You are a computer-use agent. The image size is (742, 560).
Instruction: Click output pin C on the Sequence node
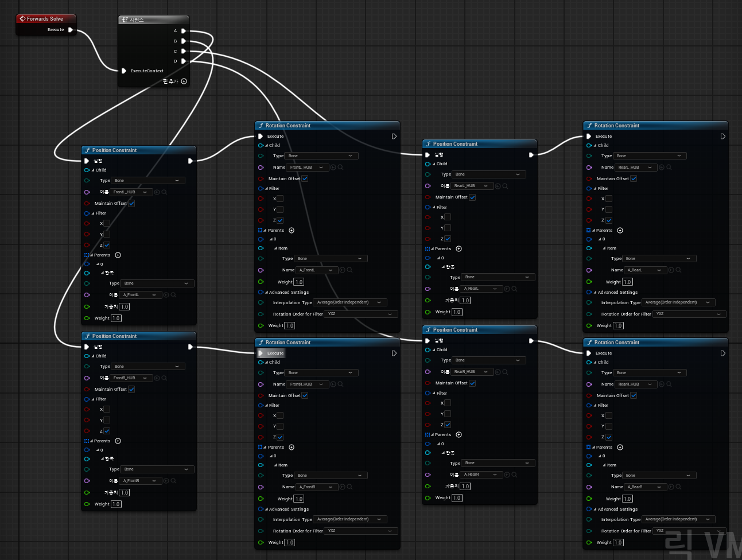pos(184,51)
